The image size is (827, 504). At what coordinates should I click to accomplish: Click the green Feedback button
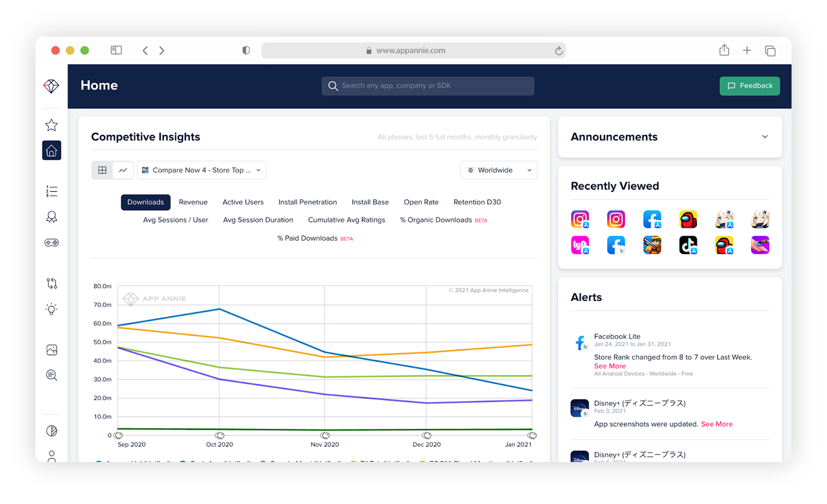coord(749,86)
